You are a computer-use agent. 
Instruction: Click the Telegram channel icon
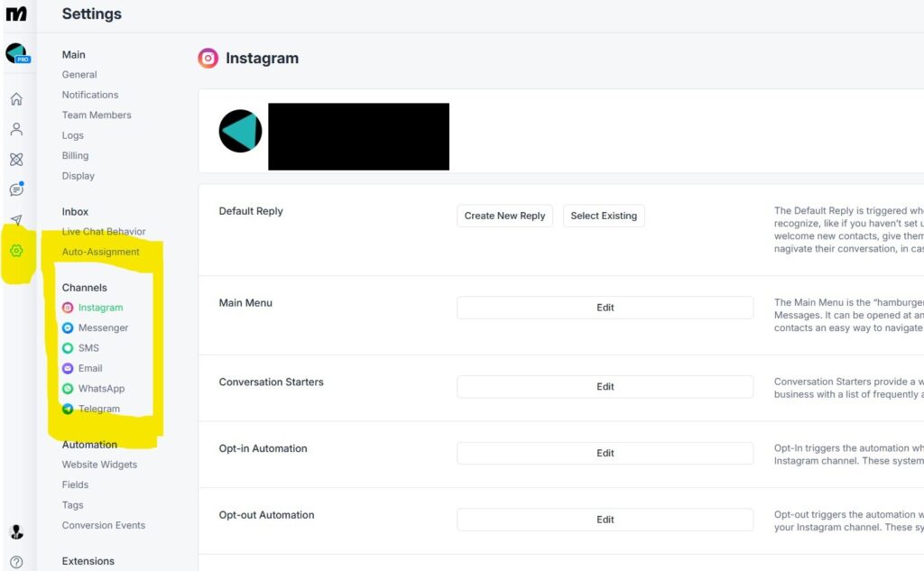66,409
